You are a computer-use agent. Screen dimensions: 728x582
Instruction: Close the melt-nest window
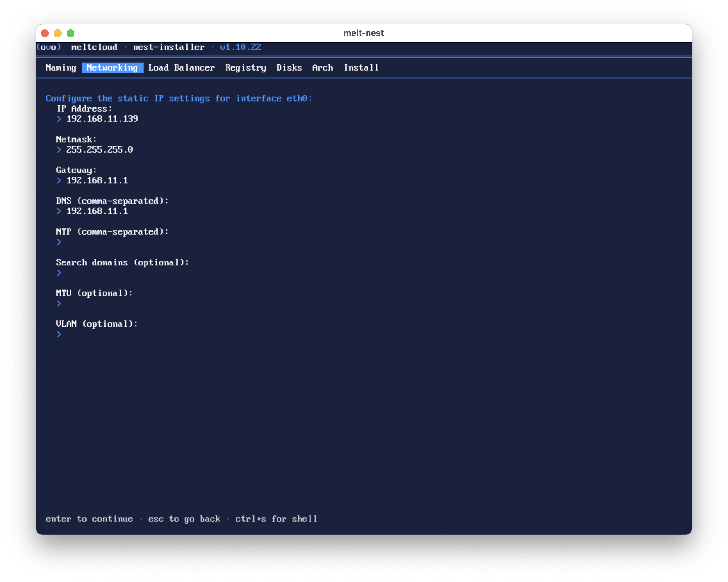(45, 33)
